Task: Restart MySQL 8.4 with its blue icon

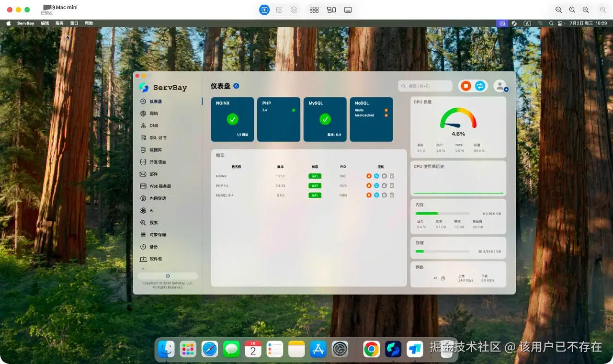Action: [x=376, y=195]
